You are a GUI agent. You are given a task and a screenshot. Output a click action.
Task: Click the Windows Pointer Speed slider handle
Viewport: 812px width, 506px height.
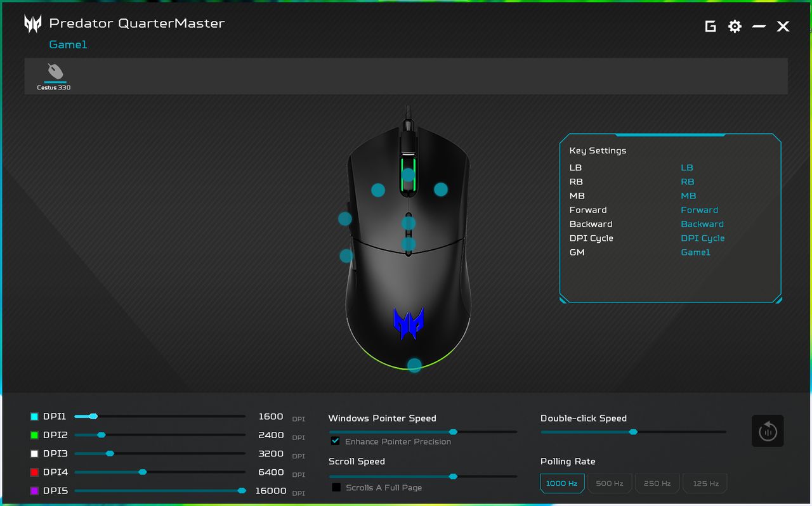coord(453,432)
